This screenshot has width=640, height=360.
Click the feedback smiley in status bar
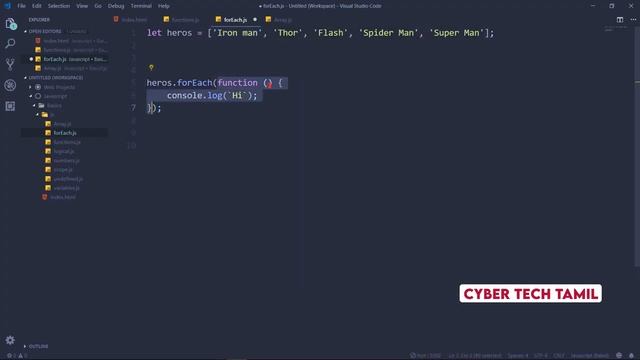[x=619, y=356]
